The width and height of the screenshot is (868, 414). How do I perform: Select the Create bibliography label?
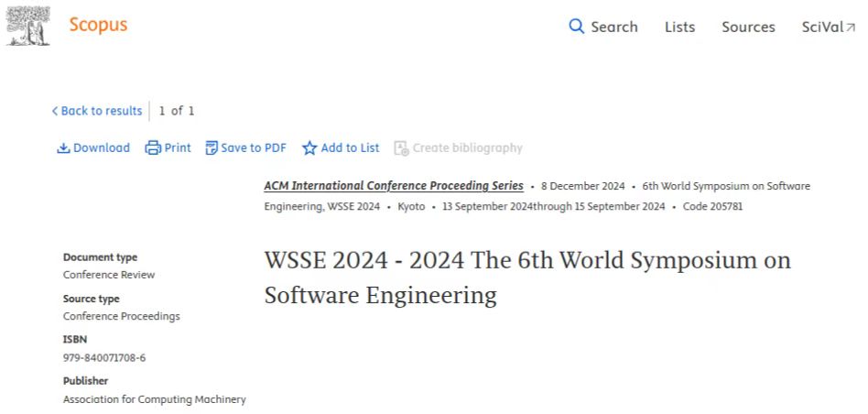point(467,147)
